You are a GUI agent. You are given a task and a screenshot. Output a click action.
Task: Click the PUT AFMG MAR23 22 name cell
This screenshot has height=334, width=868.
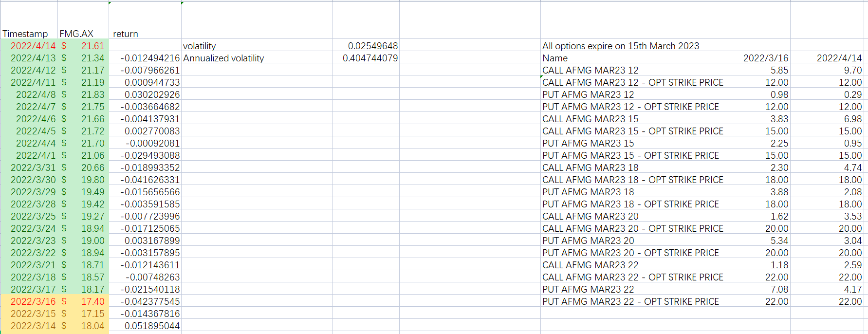(635, 289)
